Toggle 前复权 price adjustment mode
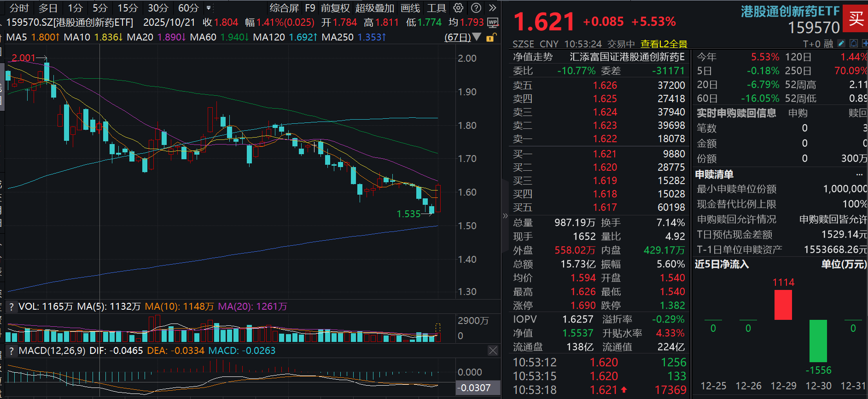This screenshot has width=868, height=399. [335, 8]
